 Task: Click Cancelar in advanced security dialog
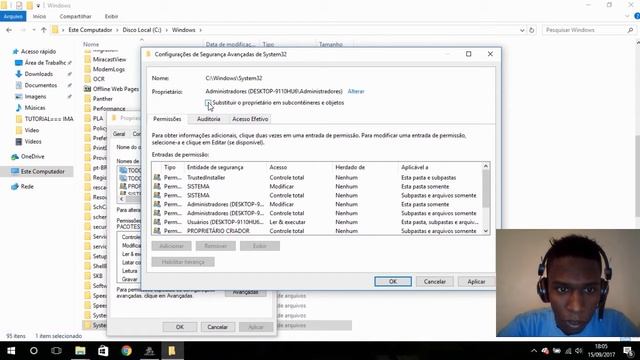click(x=435, y=281)
